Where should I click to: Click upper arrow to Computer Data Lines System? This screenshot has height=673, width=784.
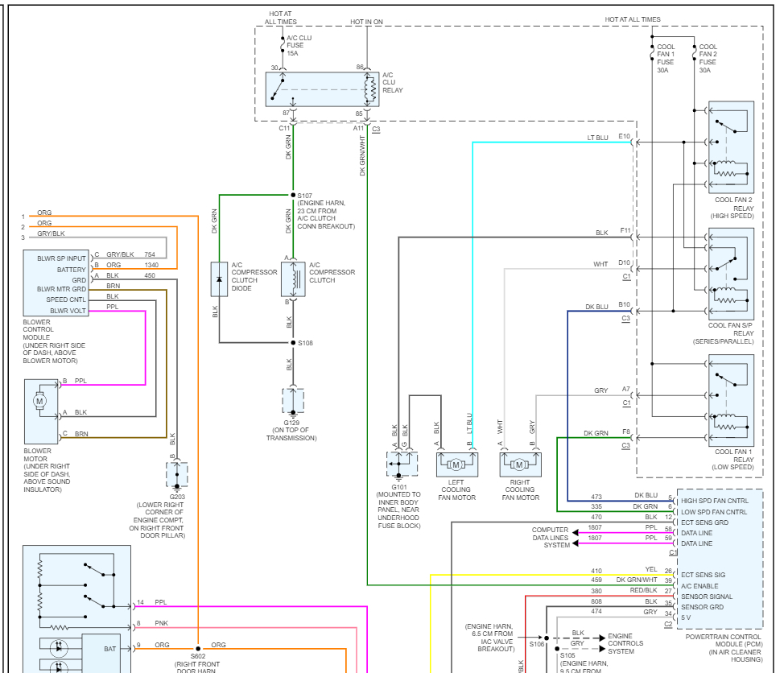click(x=576, y=532)
